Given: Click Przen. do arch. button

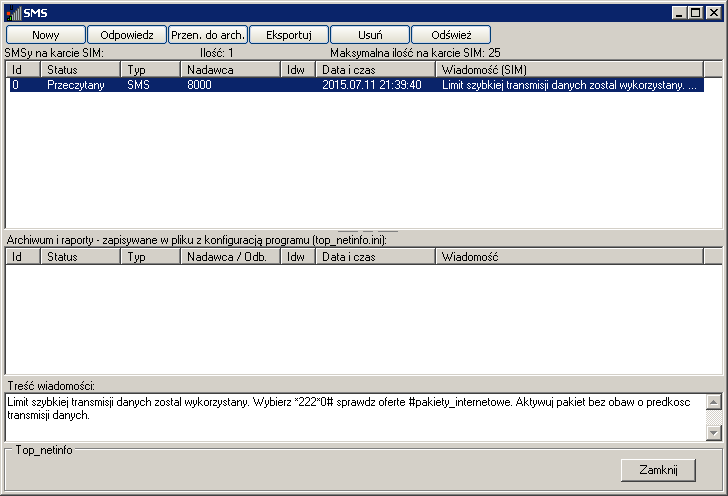Looking at the screenshot, I should coord(207,35).
